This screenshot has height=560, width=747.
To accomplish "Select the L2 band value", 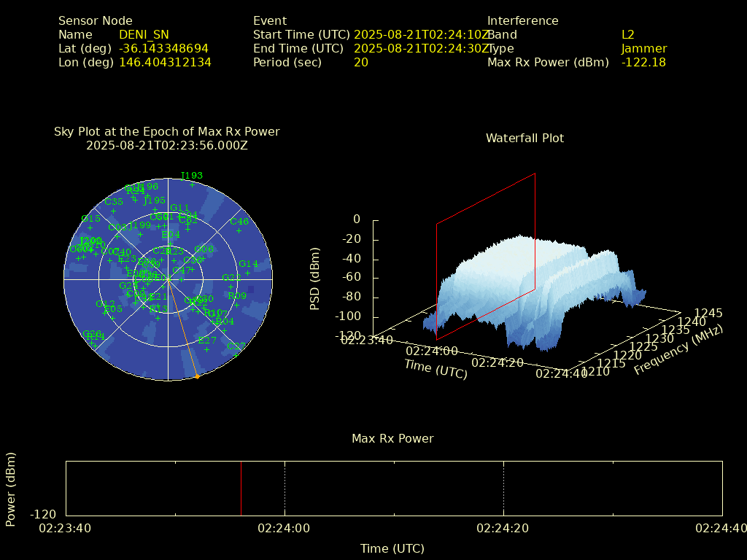I will point(627,34).
